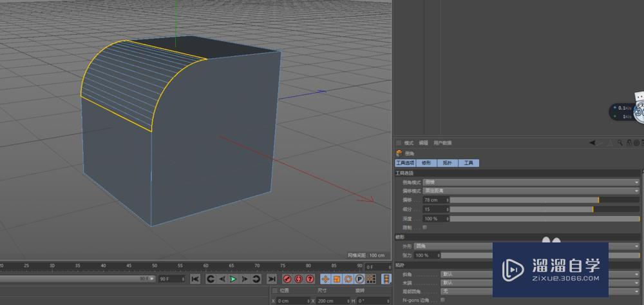Toggle Scale keyframe recording

[x=337, y=279]
